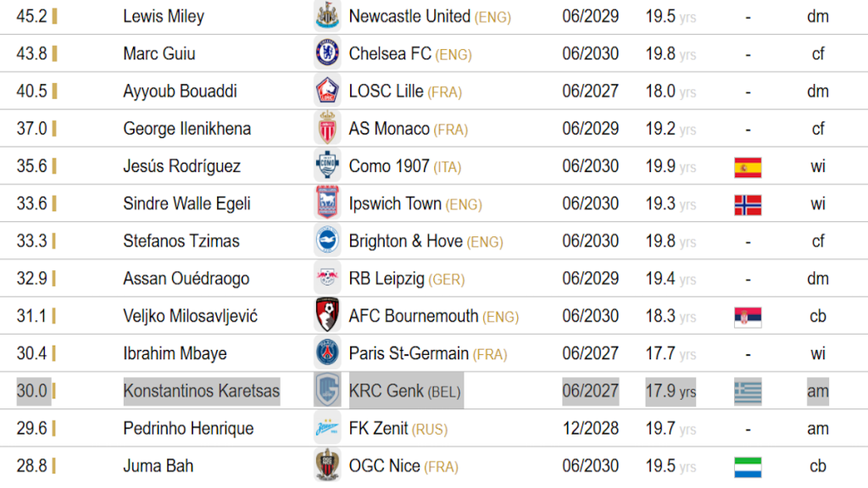Click the Chelsea FC club crest

click(x=327, y=53)
